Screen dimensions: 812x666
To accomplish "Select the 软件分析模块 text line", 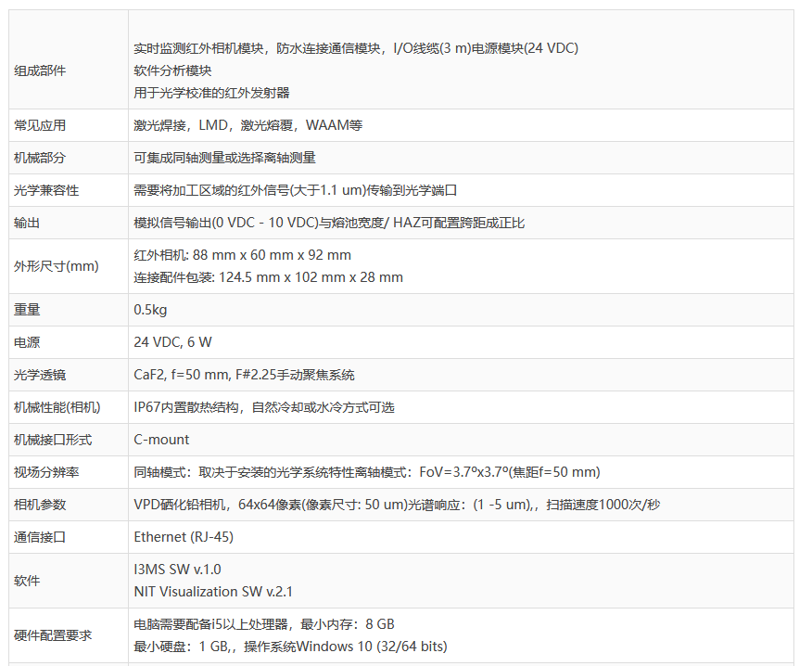I will (x=172, y=70).
